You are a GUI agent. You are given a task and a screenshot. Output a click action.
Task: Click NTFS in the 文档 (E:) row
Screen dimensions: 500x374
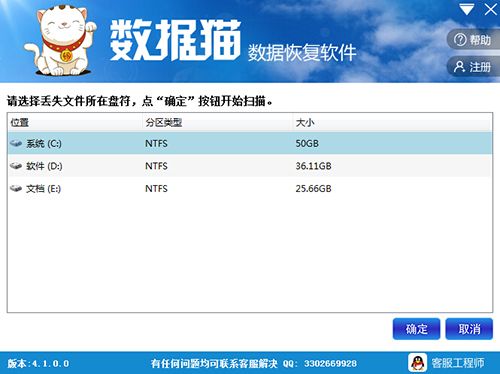[x=156, y=189]
